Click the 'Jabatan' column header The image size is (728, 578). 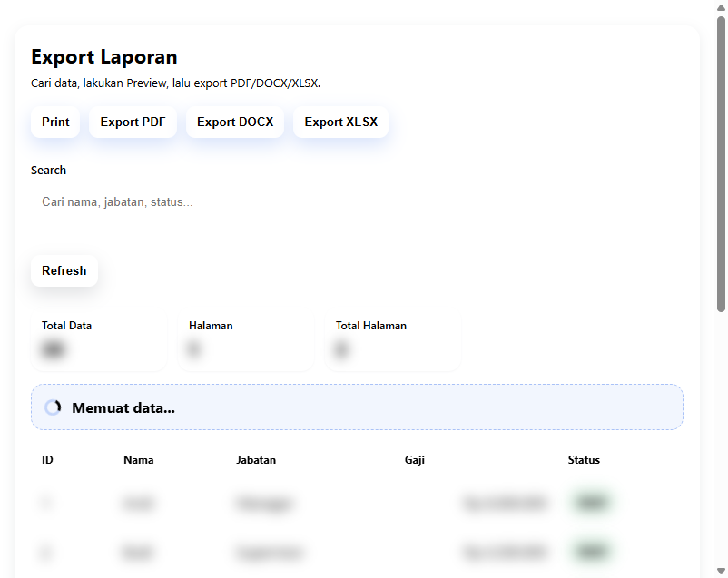(x=256, y=460)
